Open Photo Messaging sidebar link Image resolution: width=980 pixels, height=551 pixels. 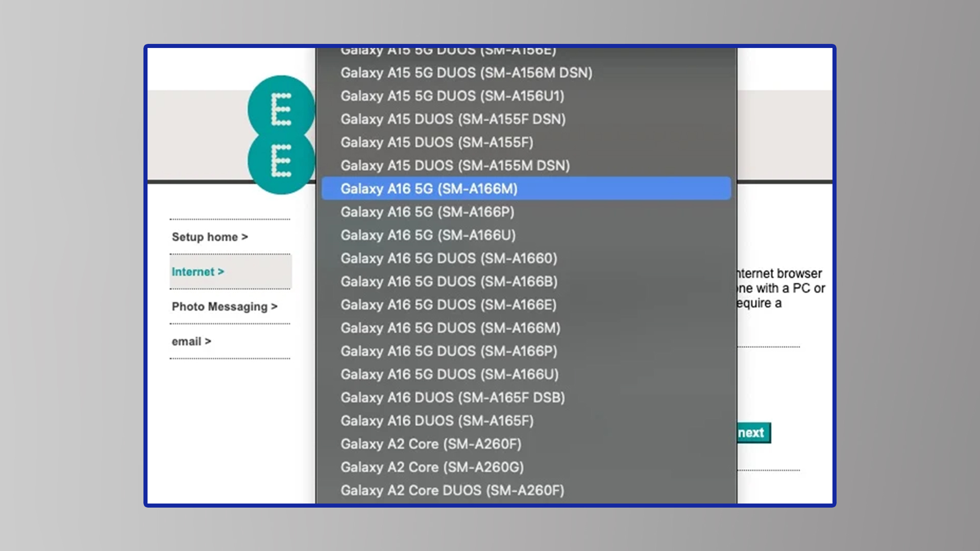coord(225,307)
